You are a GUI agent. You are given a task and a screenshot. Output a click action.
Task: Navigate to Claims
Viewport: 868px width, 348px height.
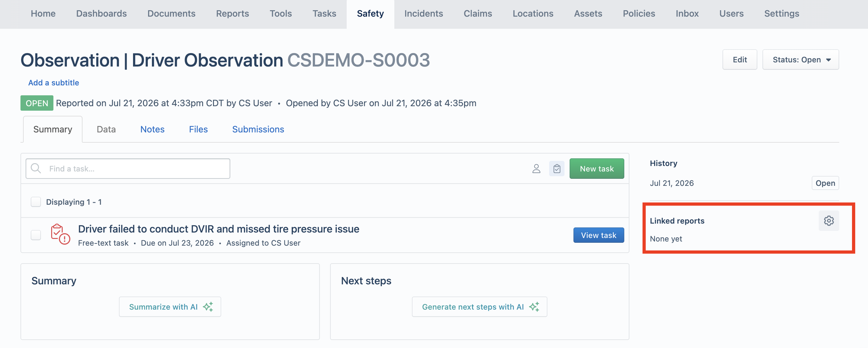(x=477, y=13)
